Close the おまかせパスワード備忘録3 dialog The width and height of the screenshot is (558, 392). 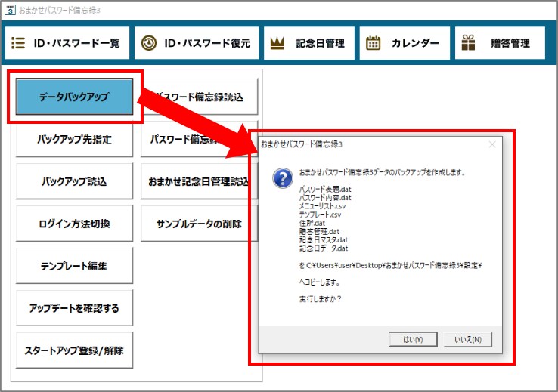coord(492,145)
